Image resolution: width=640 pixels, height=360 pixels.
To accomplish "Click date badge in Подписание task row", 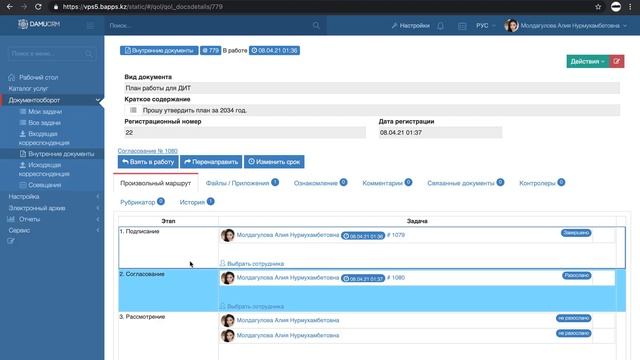I will [363, 236].
